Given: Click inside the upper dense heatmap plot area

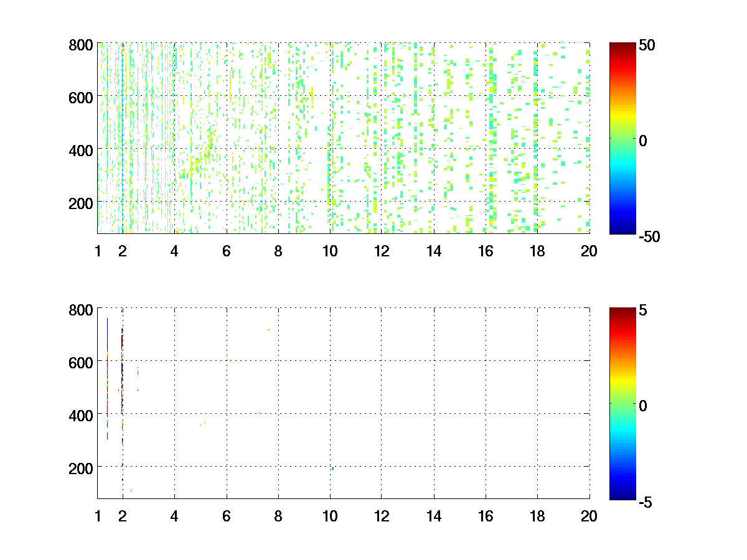Looking at the screenshot, I should (343, 138).
